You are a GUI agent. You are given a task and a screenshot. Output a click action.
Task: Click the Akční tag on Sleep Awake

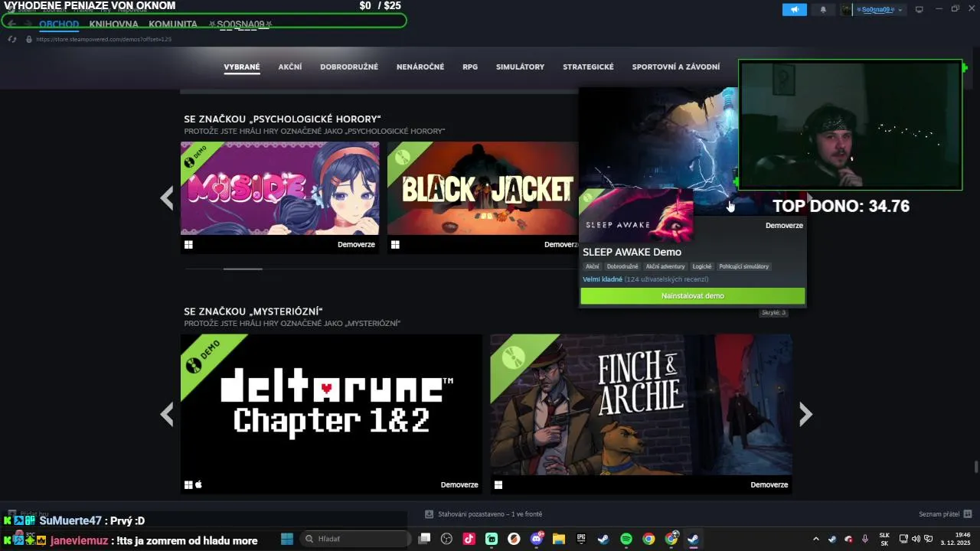tap(593, 266)
